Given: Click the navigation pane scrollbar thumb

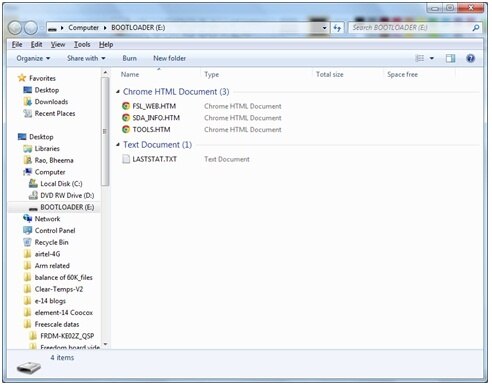Looking at the screenshot, I should 105,131.
